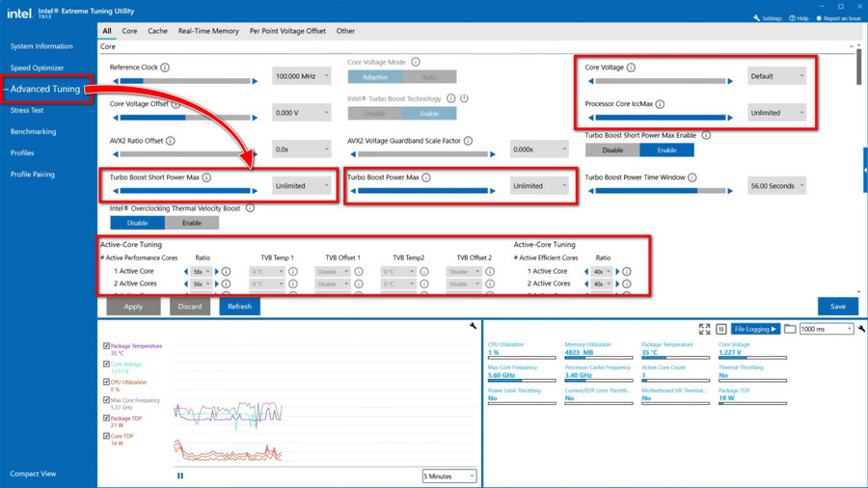This screenshot has height=488, width=868.
Task: Expand the monitoring panel to fullscreen
Action: [x=705, y=329]
